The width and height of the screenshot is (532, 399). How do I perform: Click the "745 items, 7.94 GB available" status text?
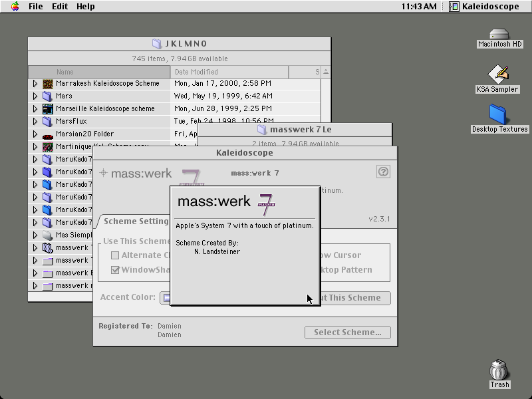(x=180, y=59)
